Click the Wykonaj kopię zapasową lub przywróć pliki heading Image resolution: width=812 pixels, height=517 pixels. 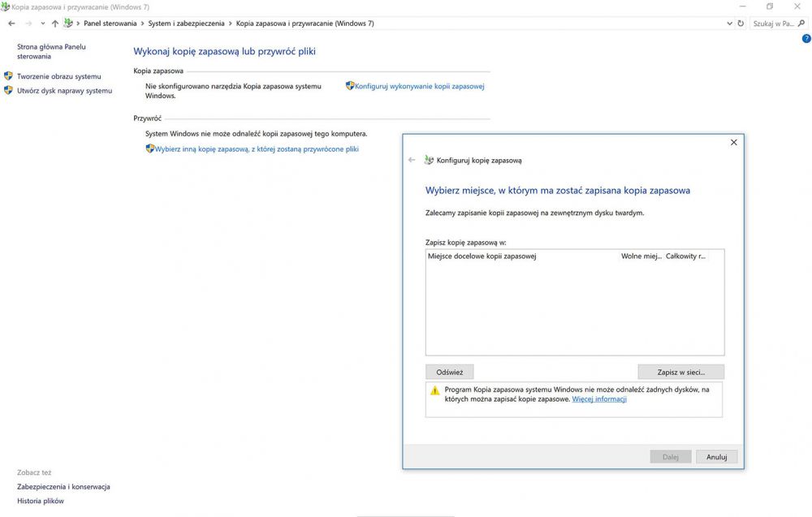[x=224, y=51]
